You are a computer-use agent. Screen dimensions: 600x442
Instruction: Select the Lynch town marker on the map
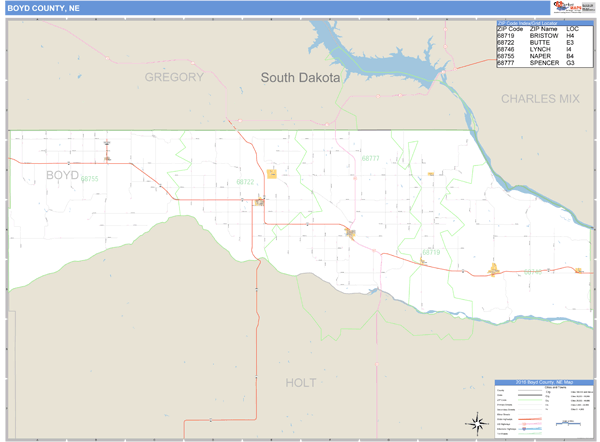pyautogui.click(x=493, y=268)
